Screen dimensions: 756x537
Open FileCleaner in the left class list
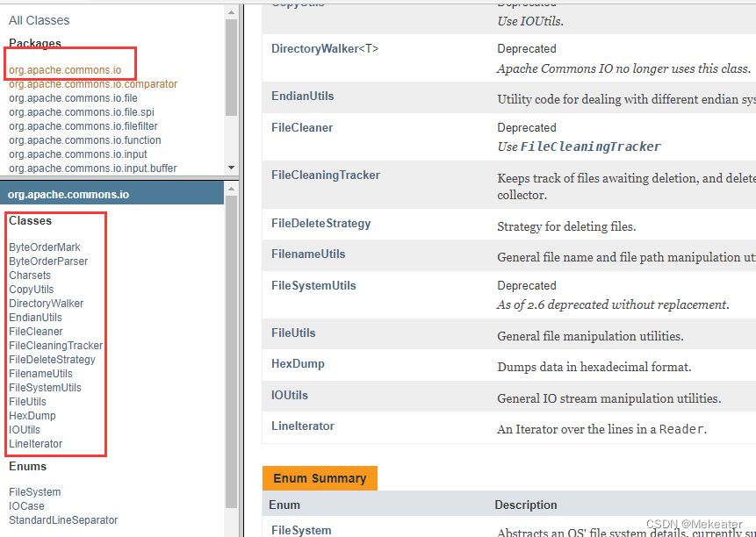(36, 332)
